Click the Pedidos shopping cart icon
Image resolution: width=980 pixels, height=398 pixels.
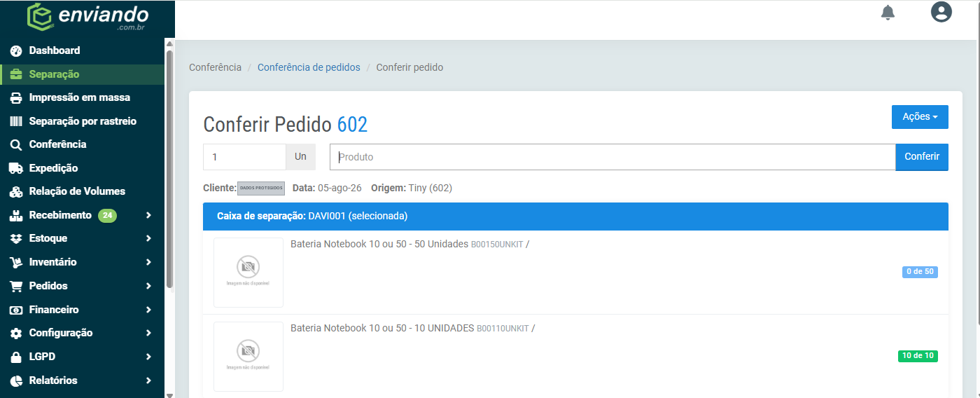16,286
